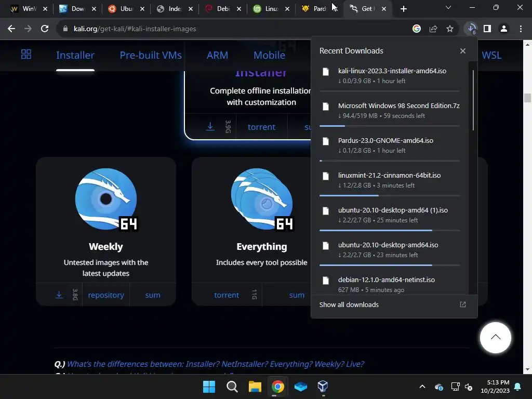This screenshot has height=399, width=532.
Task: Click the Google icon in address bar
Action: point(417,29)
